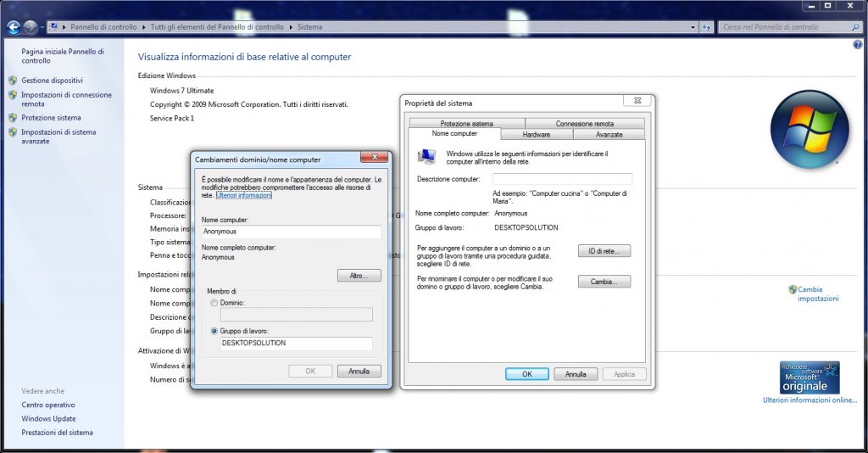The width and height of the screenshot is (868, 453).
Task: Click the shield icon next to Gestione dispositivi
Action: point(13,81)
